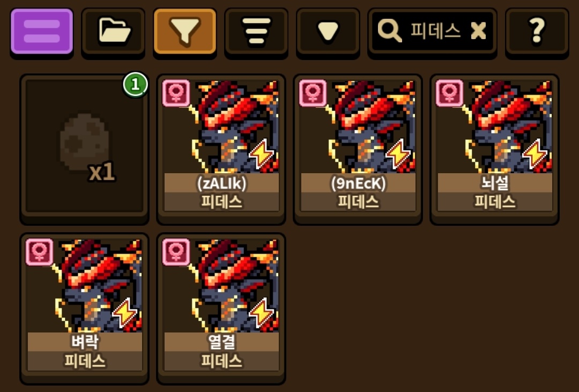This screenshot has height=392, width=579.
Task: Open the folder icon button
Action: tap(113, 32)
